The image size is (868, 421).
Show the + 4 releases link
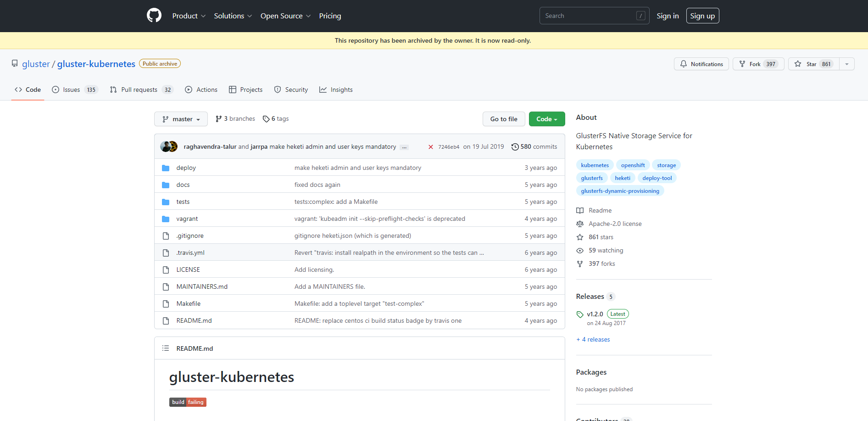tap(593, 340)
